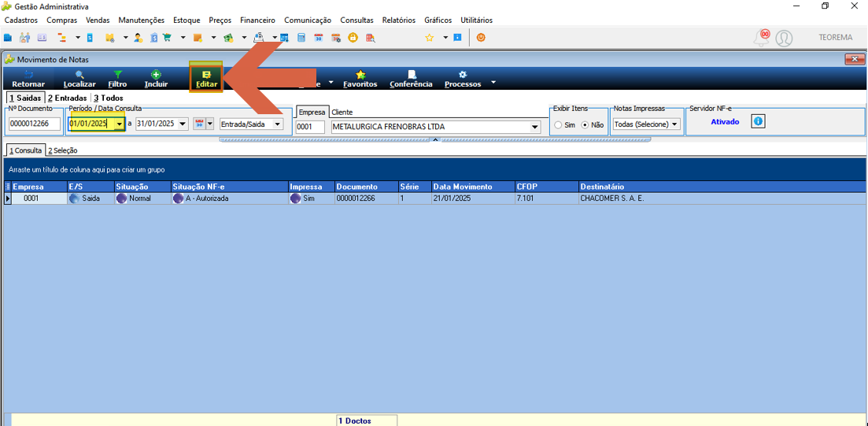The height and width of the screenshot is (426, 868).
Task: Click the building with dollar sign icon
Action: tap(154, 38)
